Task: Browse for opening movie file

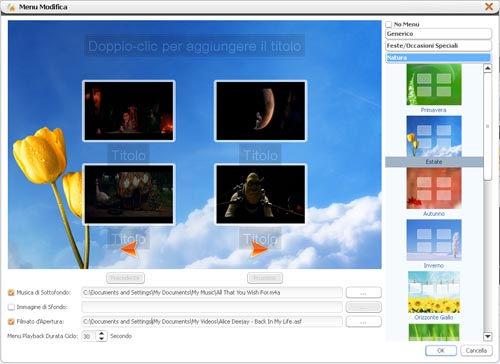Action: [x=363, y=322]
